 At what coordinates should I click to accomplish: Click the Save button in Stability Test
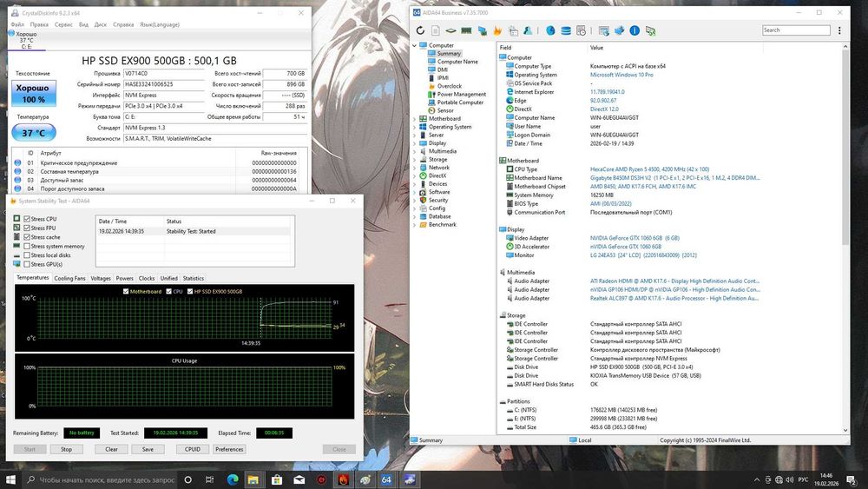click(148, 449)
